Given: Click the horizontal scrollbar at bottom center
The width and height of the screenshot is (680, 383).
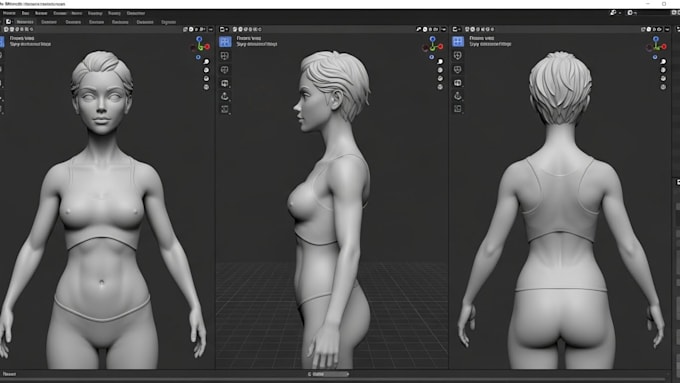Looking at the screenshot, I should [x=329, y=374].
